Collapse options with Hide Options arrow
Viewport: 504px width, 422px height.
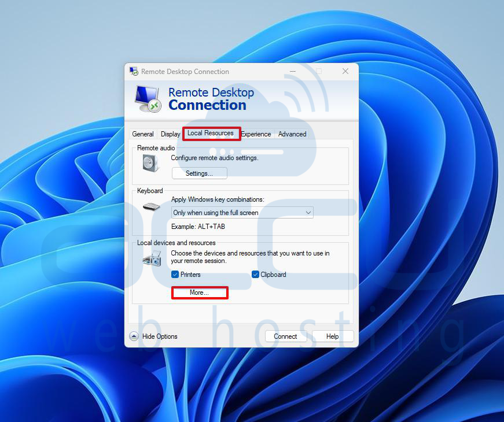click(134, 336)
